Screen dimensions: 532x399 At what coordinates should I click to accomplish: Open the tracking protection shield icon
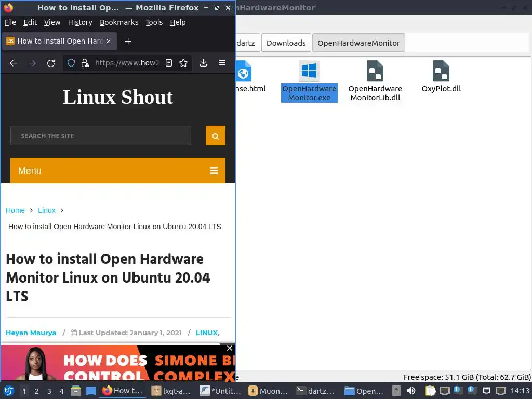click(71, 63)
